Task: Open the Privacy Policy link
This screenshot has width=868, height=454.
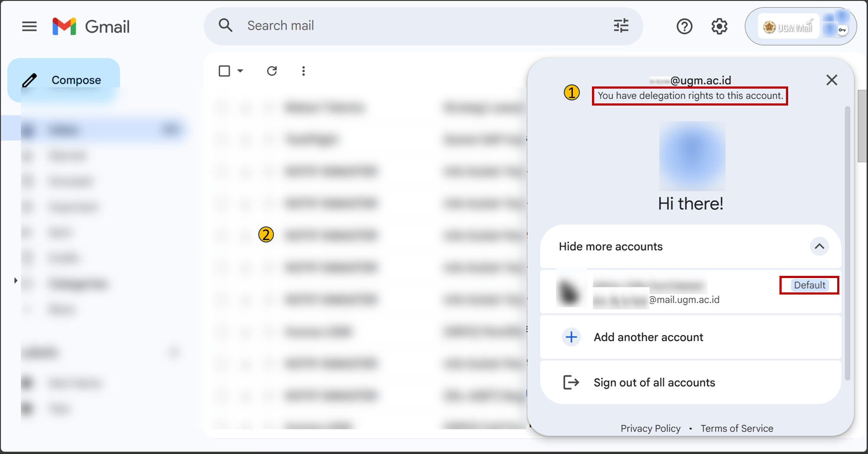Action: (650, 428)
